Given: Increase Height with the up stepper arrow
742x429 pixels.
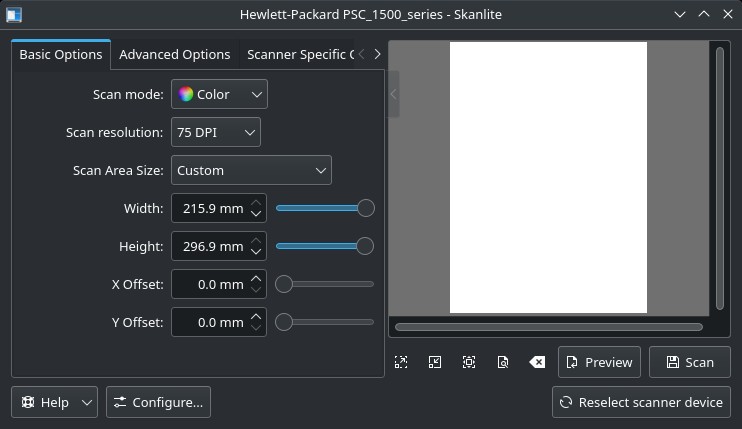Looking at the screenshot, I should (x=256, y=240).
